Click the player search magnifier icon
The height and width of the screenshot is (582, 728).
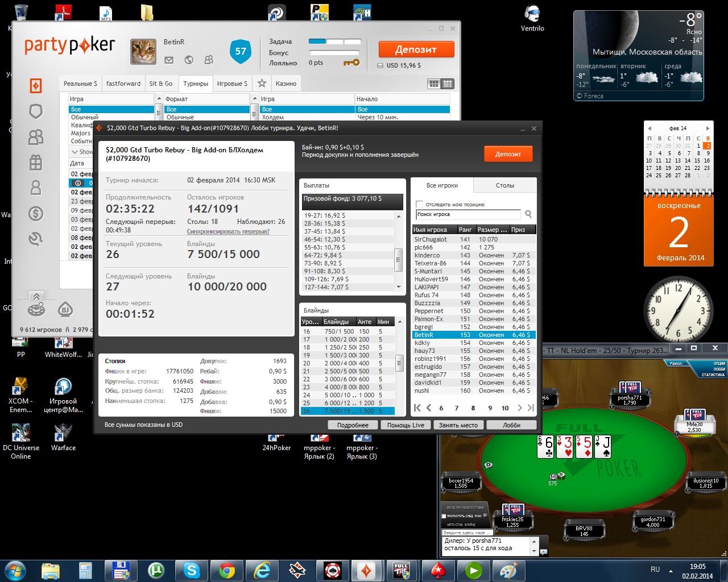528,214
